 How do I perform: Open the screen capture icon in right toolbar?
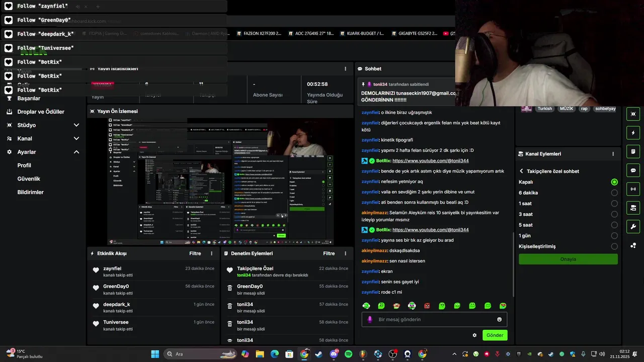point(633,114)
